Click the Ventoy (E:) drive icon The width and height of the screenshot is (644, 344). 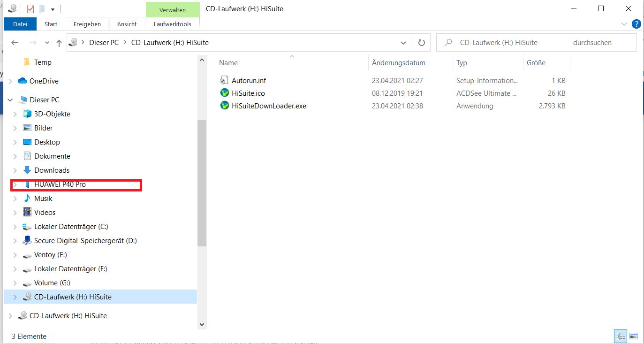click(27, 255)
